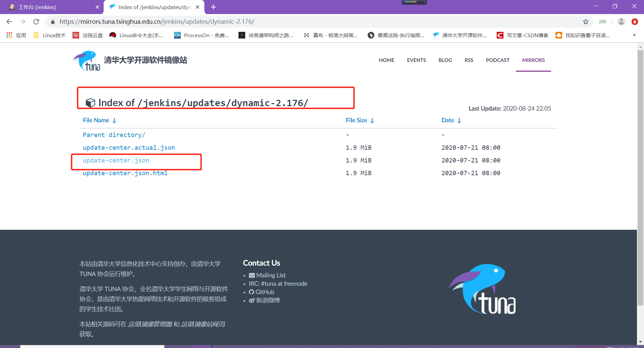Open update-center.json.html
This screenshot has width=644, height=348.
(125, 173)
